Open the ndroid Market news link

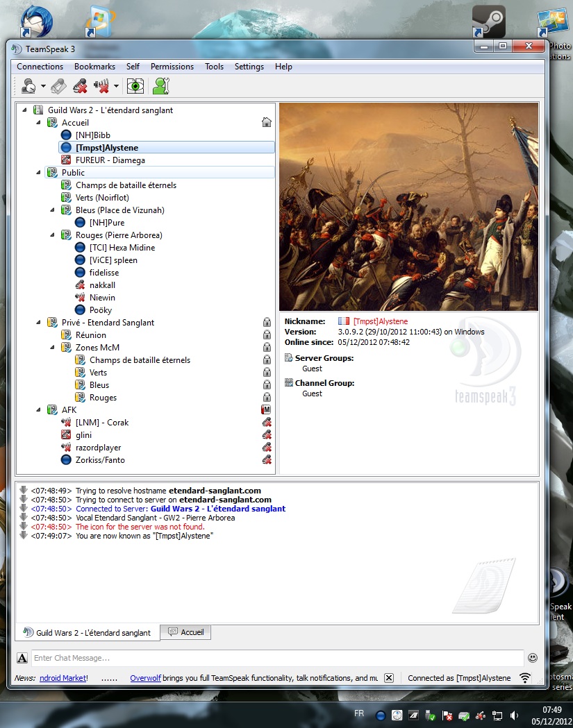pyautogui.click(x=63, y=678)
